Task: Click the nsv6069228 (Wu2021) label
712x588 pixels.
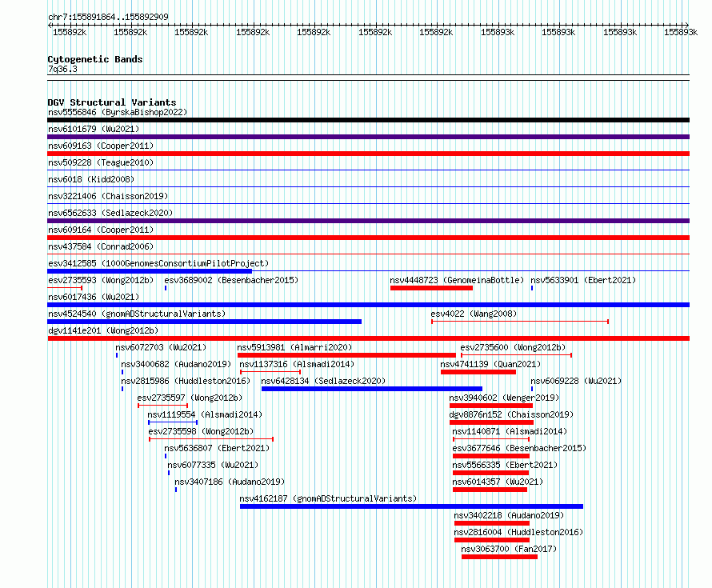Action: [x=576, y=381]
